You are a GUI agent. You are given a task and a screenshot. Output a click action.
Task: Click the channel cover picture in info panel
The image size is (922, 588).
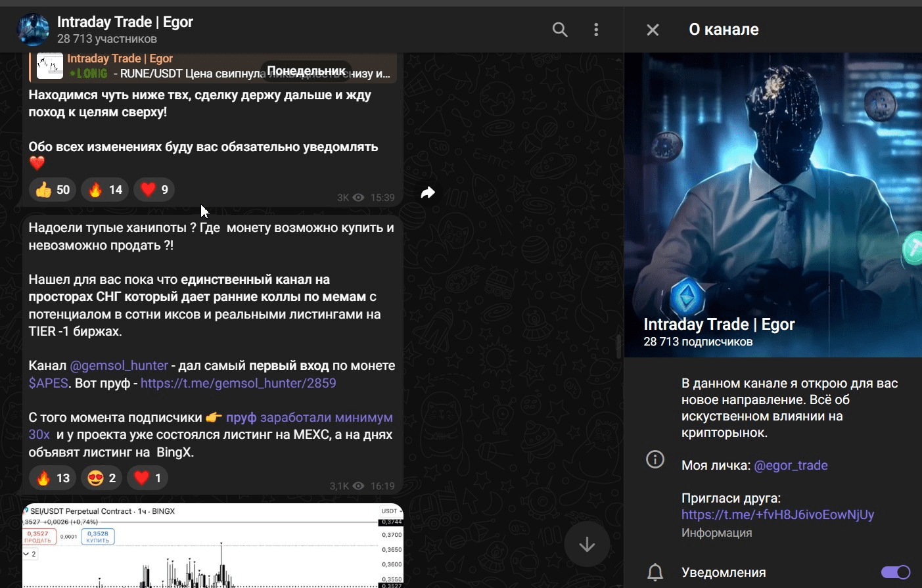(x=773, y=205)
